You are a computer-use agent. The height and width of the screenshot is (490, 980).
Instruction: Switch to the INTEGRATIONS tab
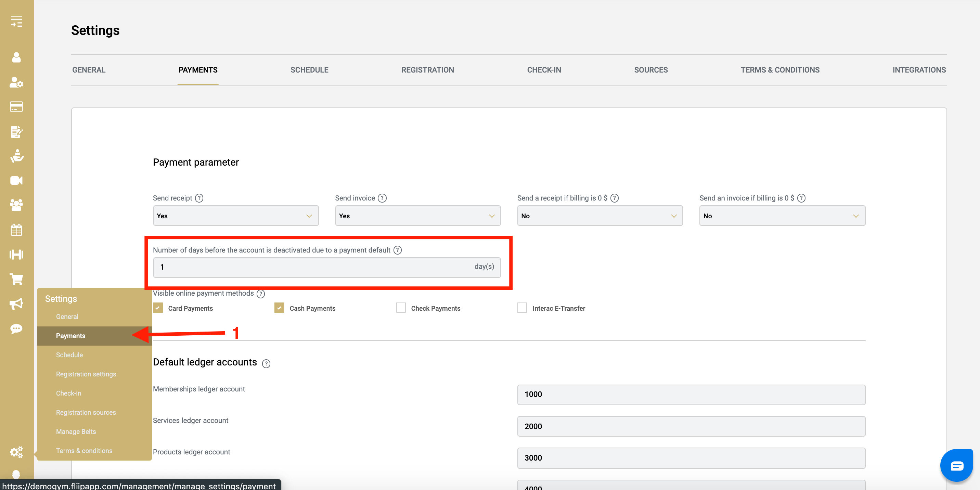tap(919, 70)
